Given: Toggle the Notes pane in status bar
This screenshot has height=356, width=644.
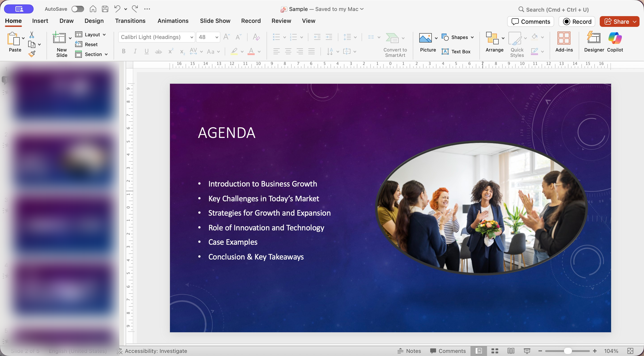Looking at the screenshot, I should (x=409, y=351).
